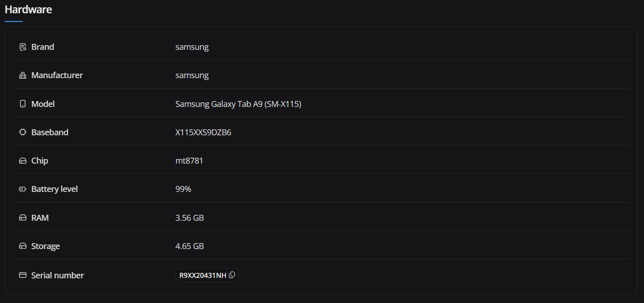The width and height of the screenshot is (644, 303).
Task: Select RAM value 3.56 GB
Action: click(190, 218)
